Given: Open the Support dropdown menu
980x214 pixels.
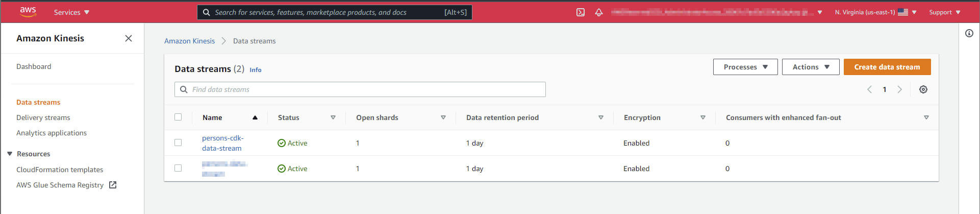Looking at the screenshot, I should [945, 12].
